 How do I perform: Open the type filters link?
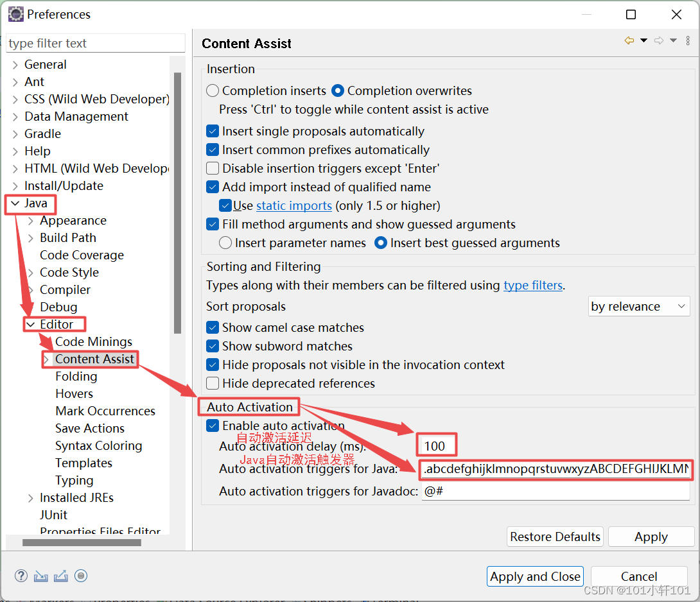(x=533, y=285)
